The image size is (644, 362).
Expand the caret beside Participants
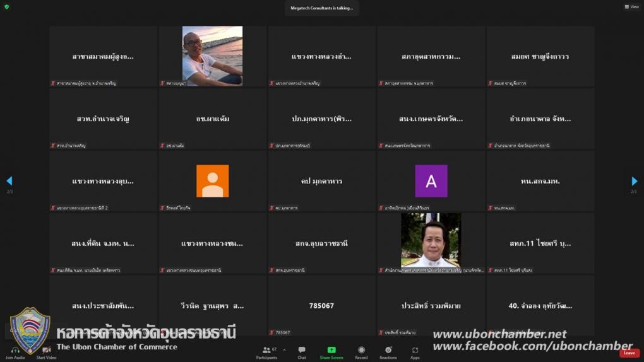(x=284, y=350)
